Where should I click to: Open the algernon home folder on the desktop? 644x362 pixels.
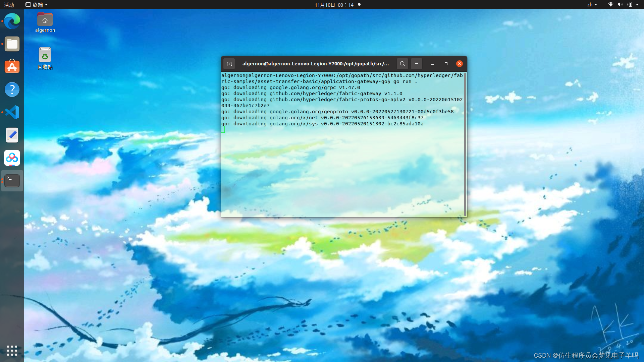[x=45, y=20]
